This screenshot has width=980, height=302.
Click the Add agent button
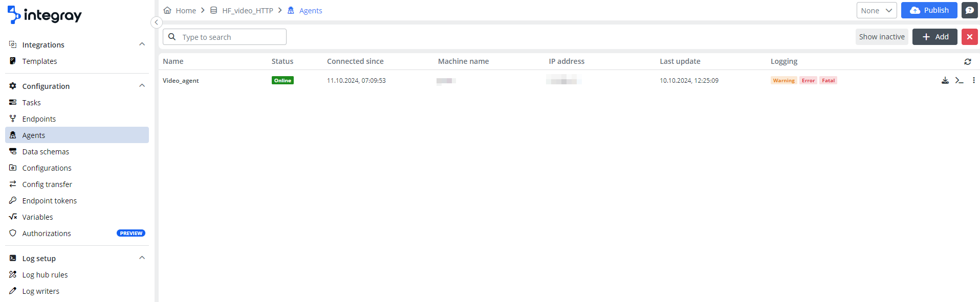[934, 37]
